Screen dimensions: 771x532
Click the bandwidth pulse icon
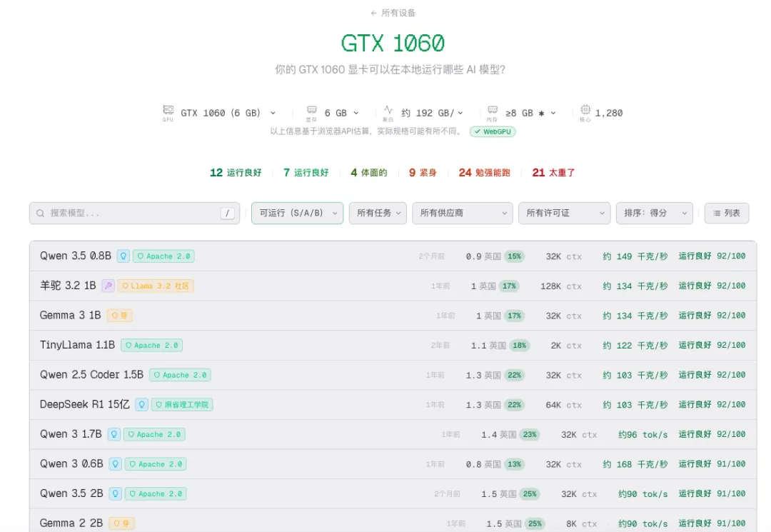(388, 110)
